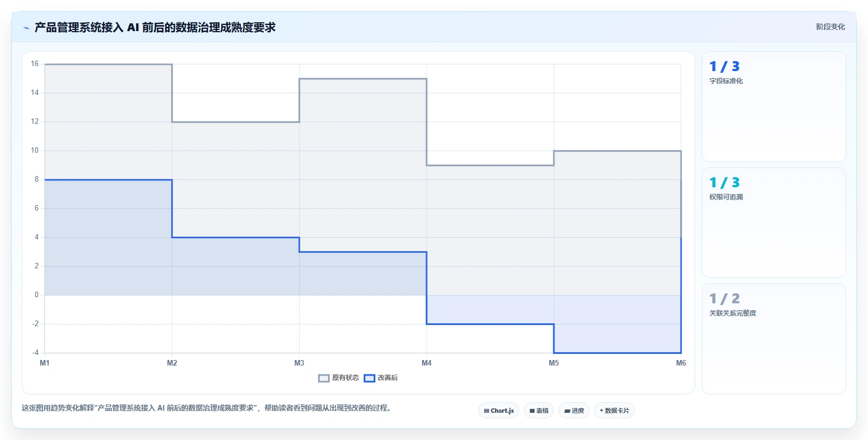Toggle the 改善后 legend series

[381, 378]
